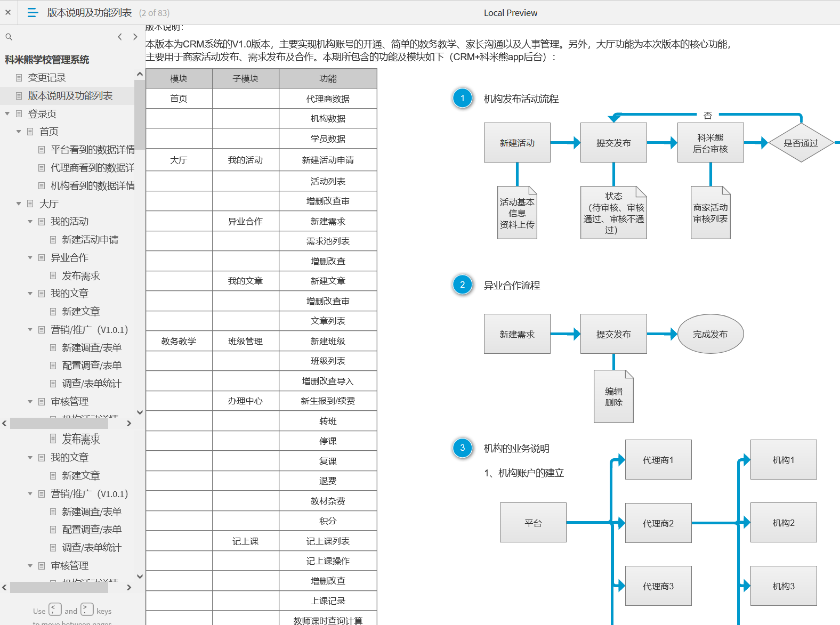
Task: Go to previous page with left chevron
Action: (120, 37)
